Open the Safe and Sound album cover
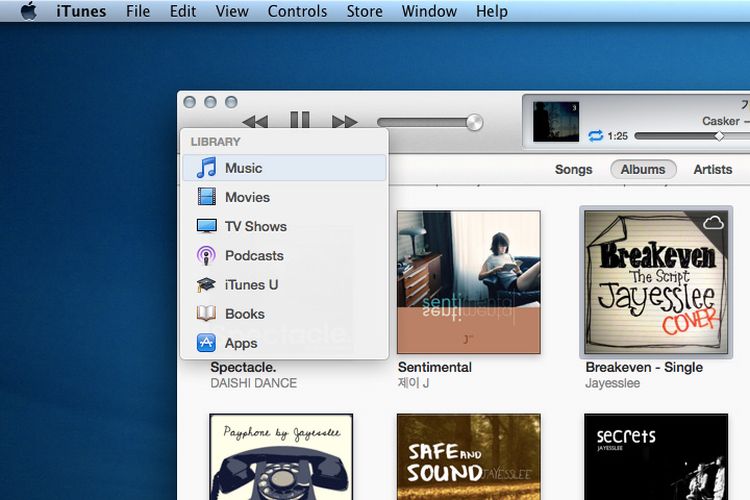This screenshot has height=500, width=750. tap(469, 457)
